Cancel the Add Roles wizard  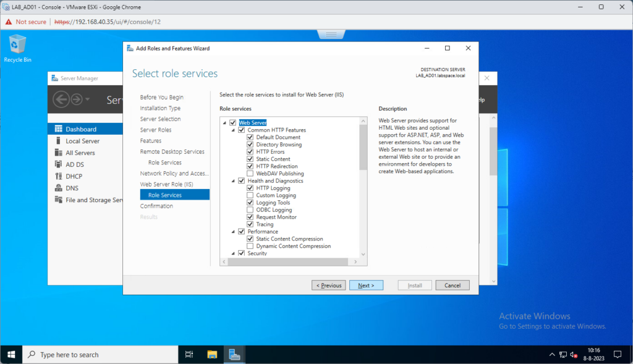452,286
